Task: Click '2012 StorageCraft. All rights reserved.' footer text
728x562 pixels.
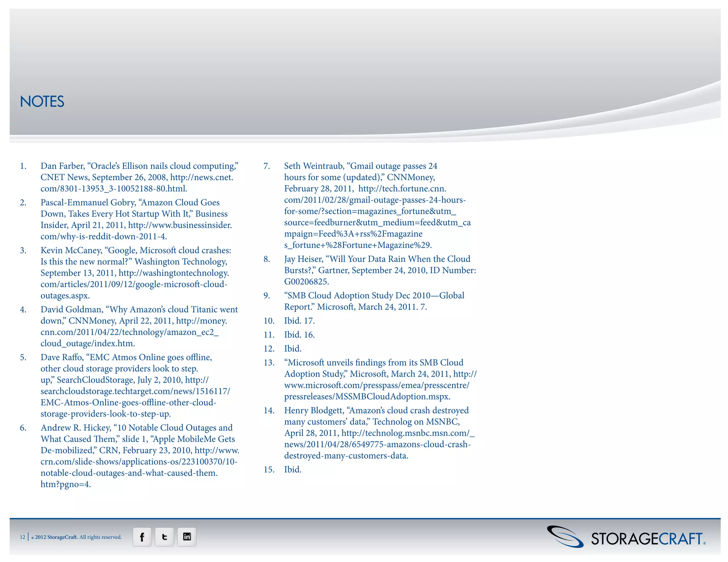Action: coord(78,537)
